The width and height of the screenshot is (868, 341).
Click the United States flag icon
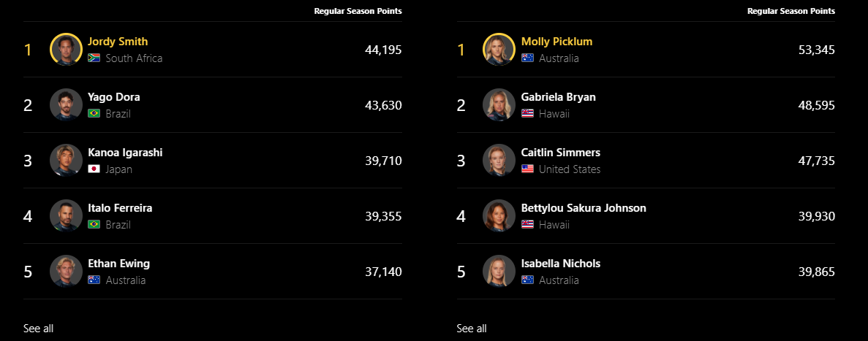pyautogui.click(x=527, y=169)
